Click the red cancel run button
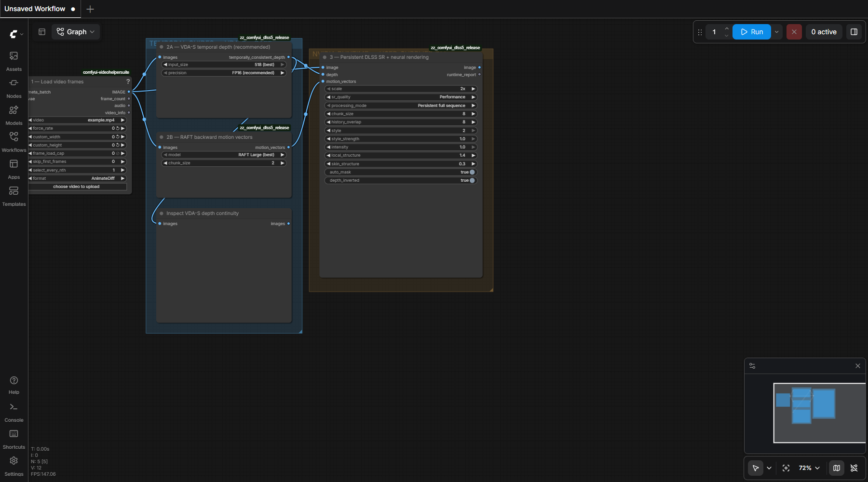This screenshot has height=482, width=868. pos(794,32)
